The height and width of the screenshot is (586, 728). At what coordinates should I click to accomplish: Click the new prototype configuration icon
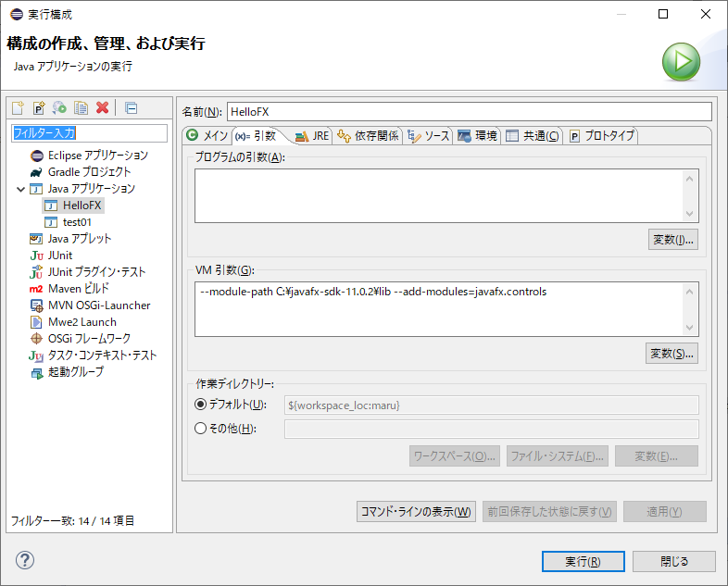(39, 107)
